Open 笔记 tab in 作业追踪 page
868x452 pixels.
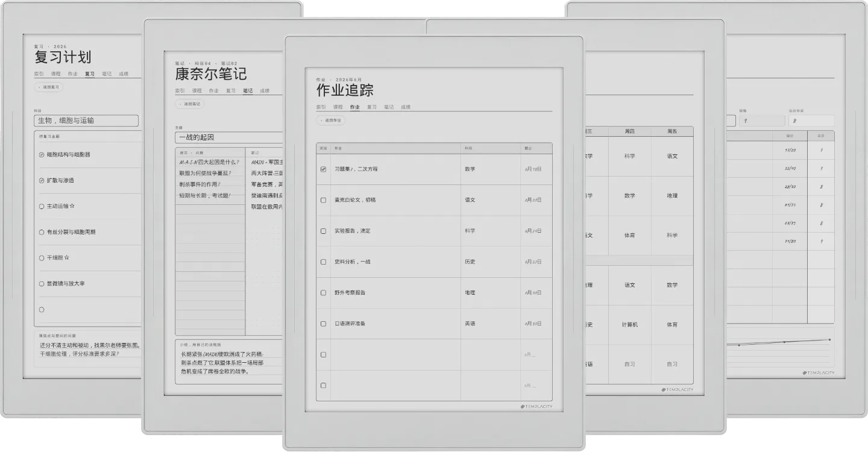pyautogui.click(x=388, y=107)
